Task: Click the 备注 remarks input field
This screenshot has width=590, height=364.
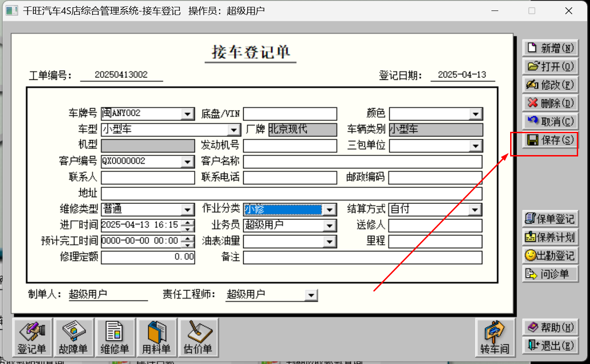Action: (x=363, y=257)
